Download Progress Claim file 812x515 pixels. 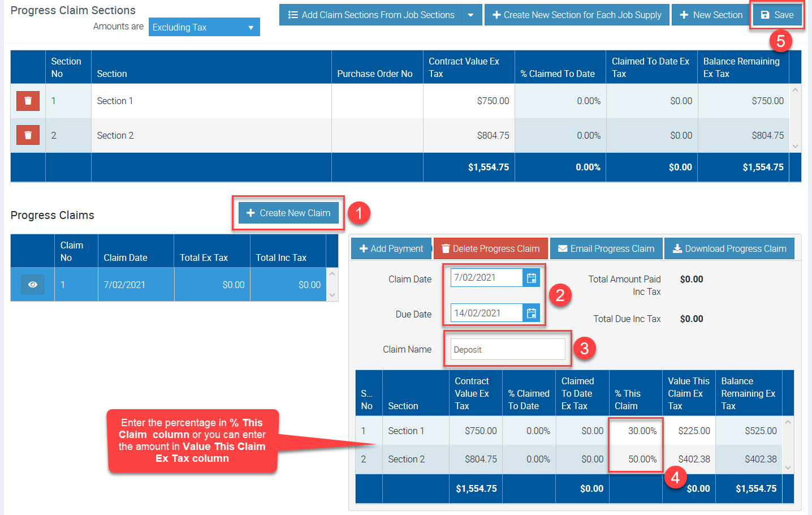[729, 249]
